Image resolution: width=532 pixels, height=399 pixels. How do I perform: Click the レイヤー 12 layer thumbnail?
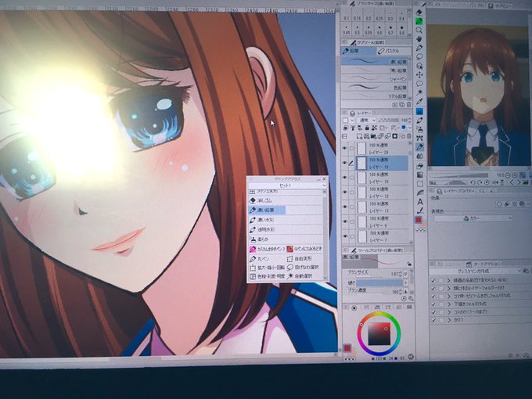[362, 192]
